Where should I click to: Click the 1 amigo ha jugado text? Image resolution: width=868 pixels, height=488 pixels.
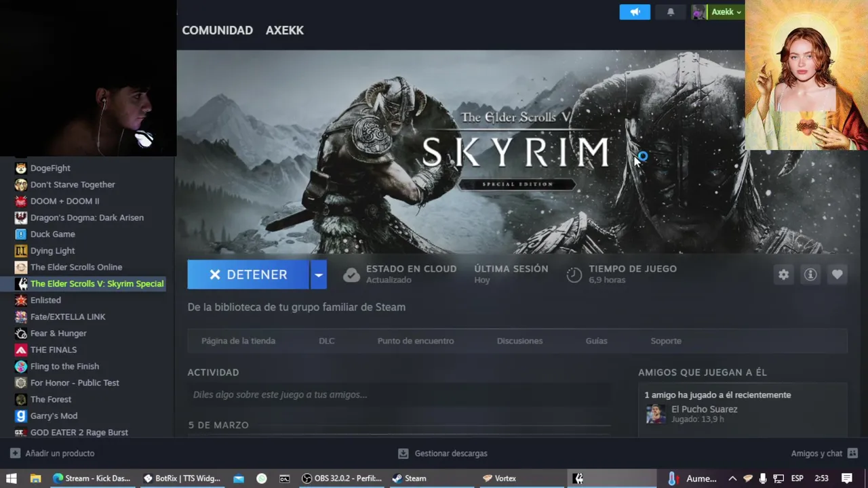click(717, 395)
